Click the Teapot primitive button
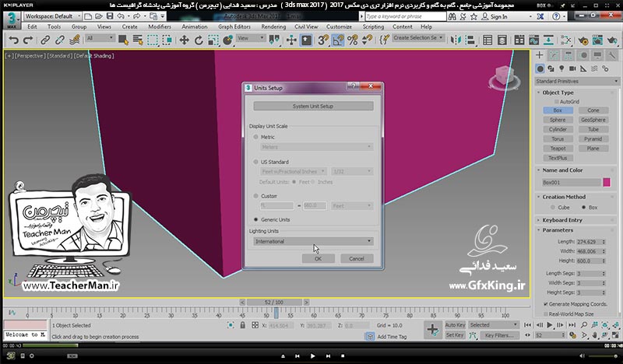Image resolution: width=623 pixels, height=364 pixels. 558,149
